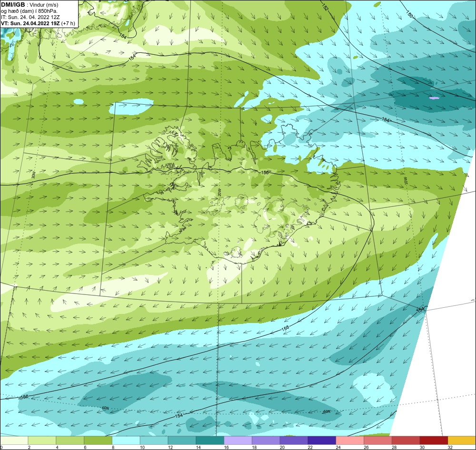Select the 16–18 m/s lavender swatch
The width and height of the screenshot is (476, 450).
pos(238,440)
